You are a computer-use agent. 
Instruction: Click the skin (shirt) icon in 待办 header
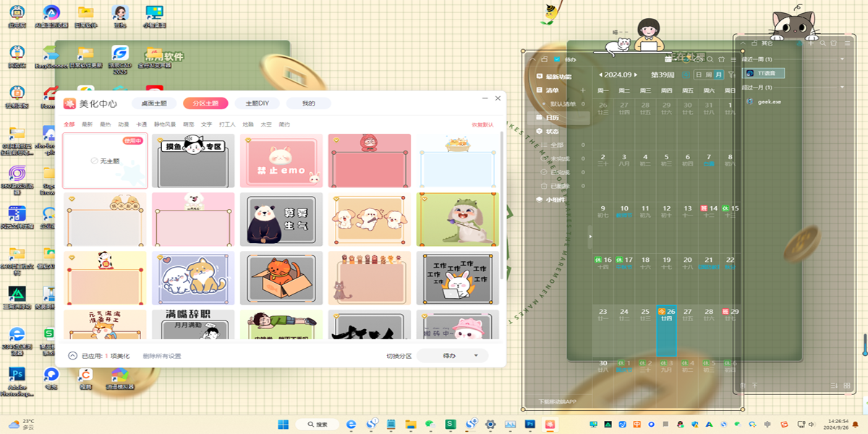point(721,59)
